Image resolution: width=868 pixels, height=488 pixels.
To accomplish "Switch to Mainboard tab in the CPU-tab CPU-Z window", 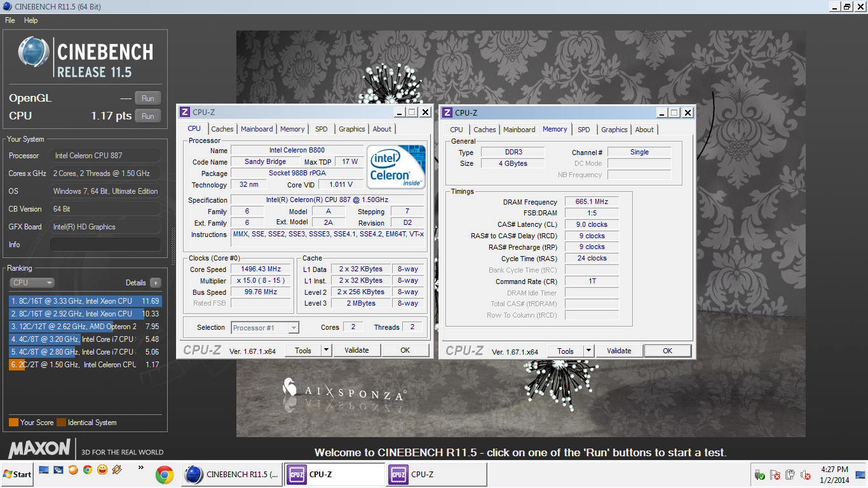I will (x=257, y=129).
